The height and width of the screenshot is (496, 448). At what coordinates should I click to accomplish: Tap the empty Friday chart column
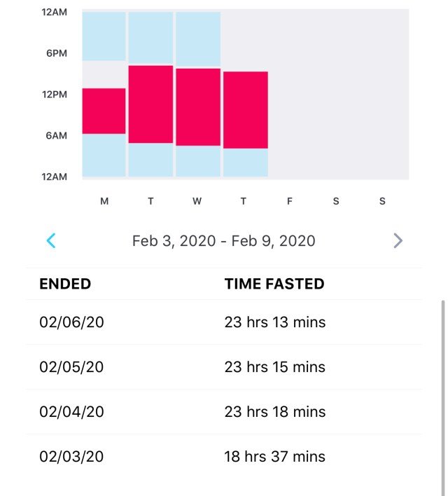[291, 95]
